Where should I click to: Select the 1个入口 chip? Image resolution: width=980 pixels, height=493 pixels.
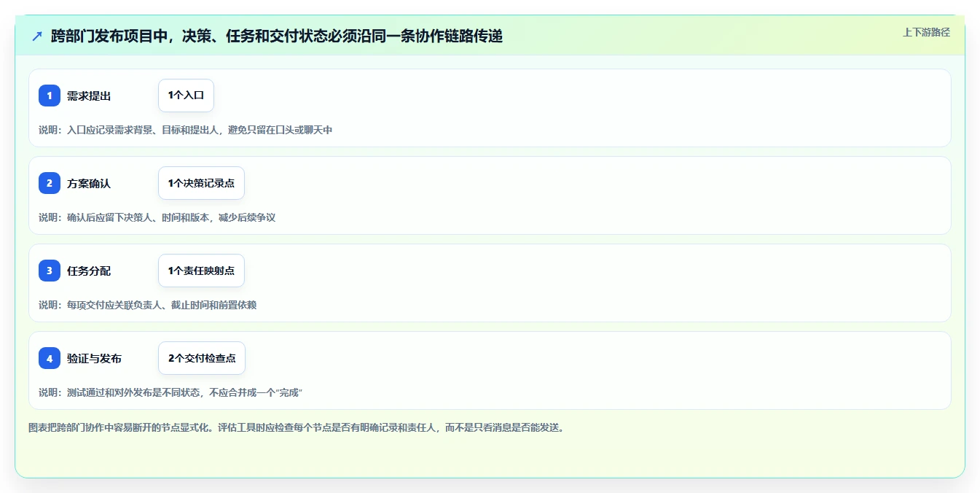point(186,96)
